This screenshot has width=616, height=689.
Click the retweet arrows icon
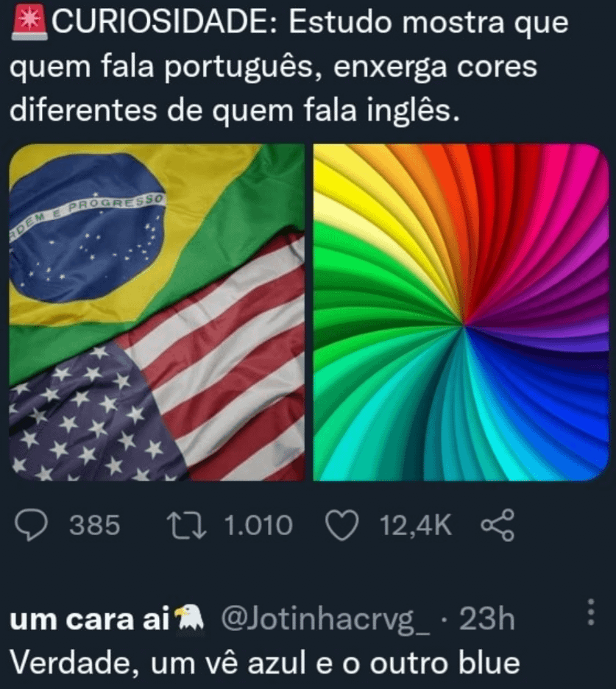pos(186,525)
